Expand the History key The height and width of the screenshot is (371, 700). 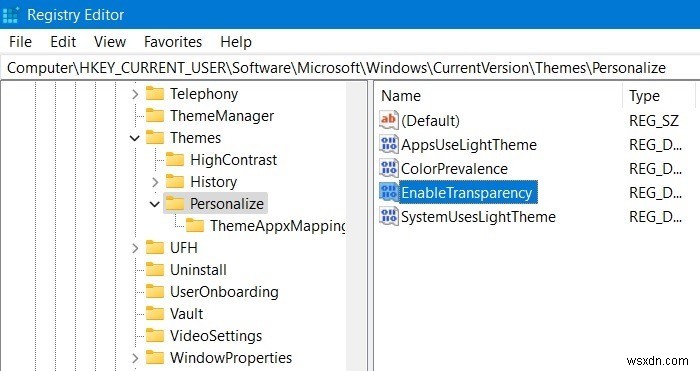(x=155, y=182)
